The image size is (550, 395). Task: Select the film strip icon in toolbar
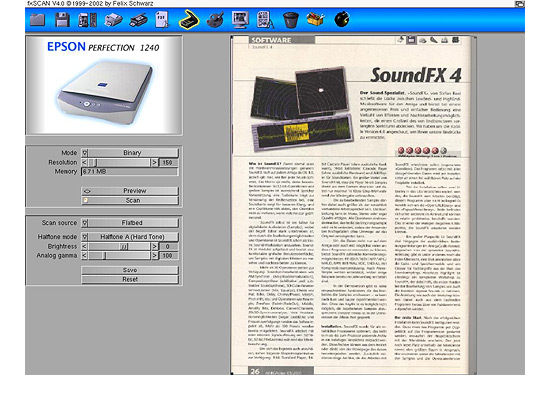(87, 20)
